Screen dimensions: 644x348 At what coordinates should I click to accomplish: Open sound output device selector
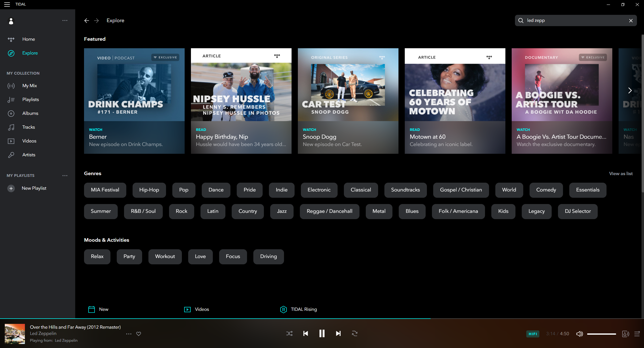pos(625,334)
